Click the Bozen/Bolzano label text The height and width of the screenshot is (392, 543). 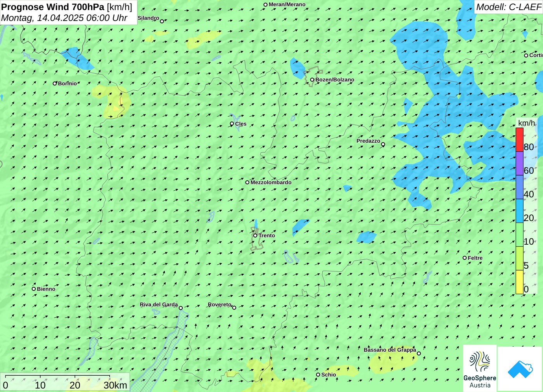point(335,80)
